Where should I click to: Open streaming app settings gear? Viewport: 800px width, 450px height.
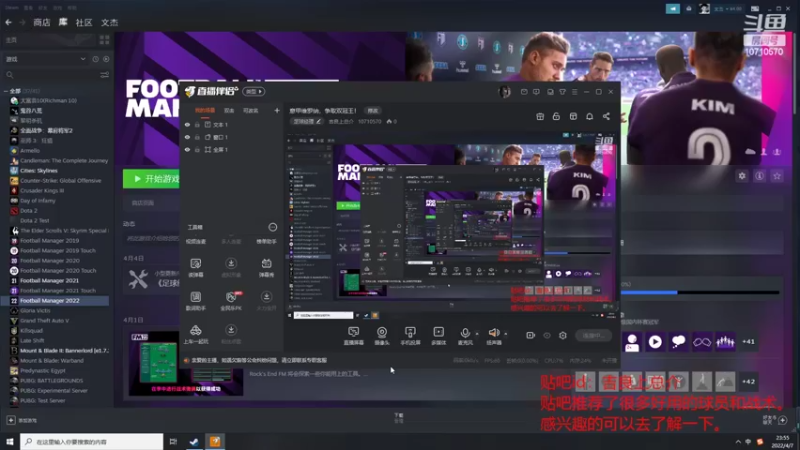point(563,335)
